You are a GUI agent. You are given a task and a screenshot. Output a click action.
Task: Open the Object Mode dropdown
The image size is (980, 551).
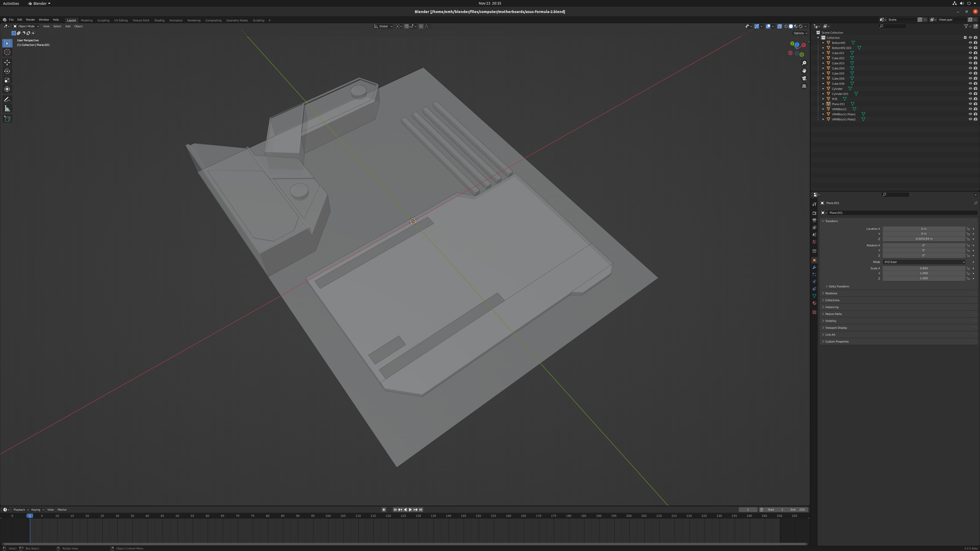coord(26,26)
